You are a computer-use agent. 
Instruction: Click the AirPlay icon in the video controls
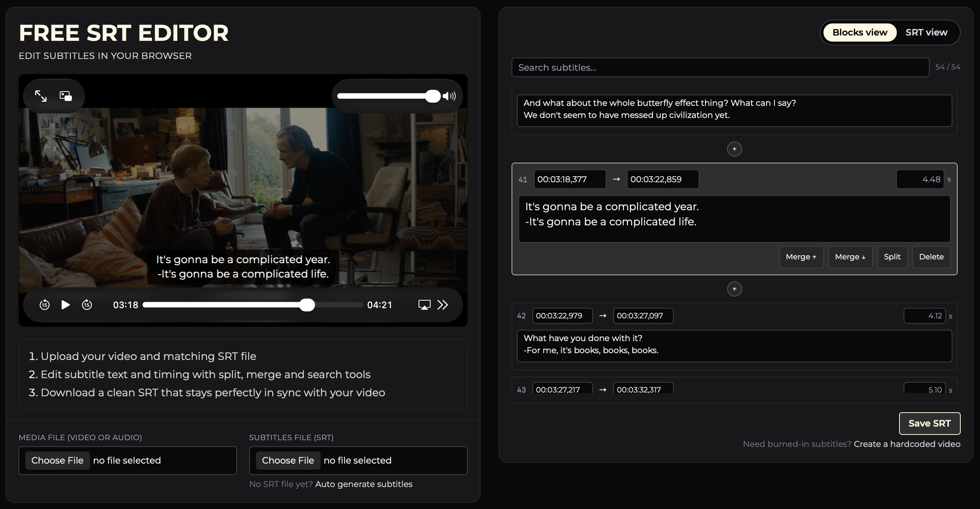click(x=424, y=305)
